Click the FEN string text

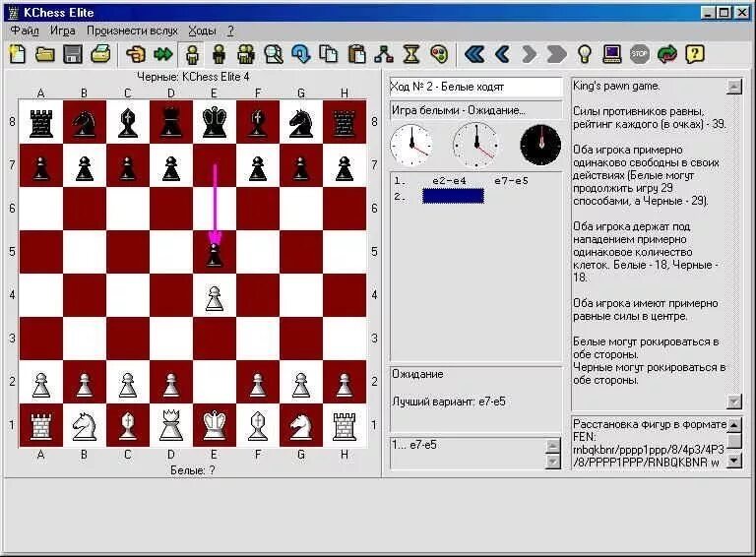pos(649,456)
